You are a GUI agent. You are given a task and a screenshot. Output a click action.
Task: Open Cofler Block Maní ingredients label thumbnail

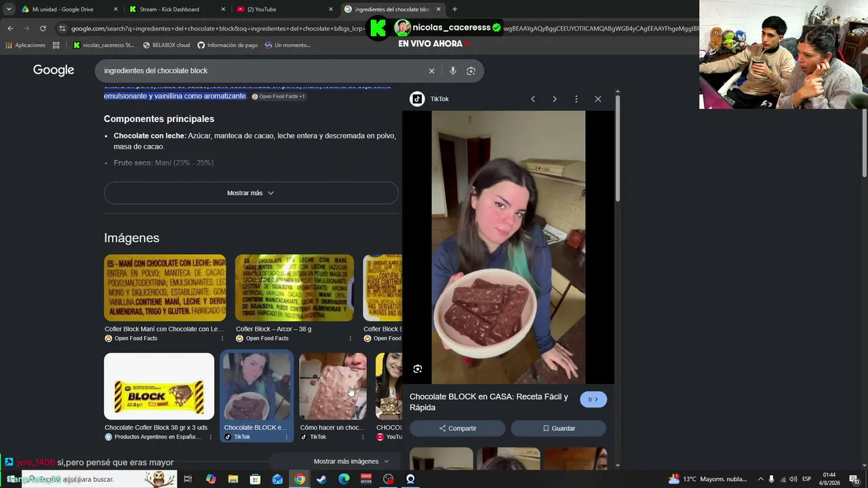(x=165, y=288)
